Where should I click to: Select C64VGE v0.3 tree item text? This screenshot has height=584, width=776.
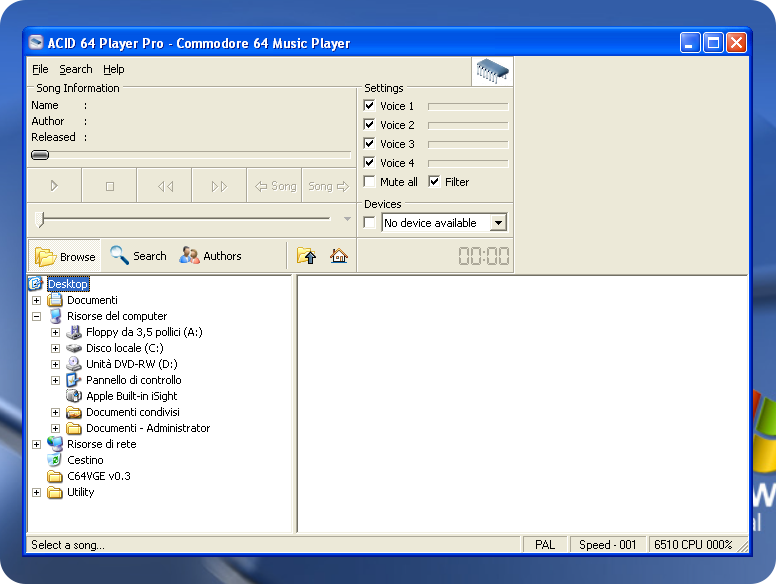tap(99, 476)
